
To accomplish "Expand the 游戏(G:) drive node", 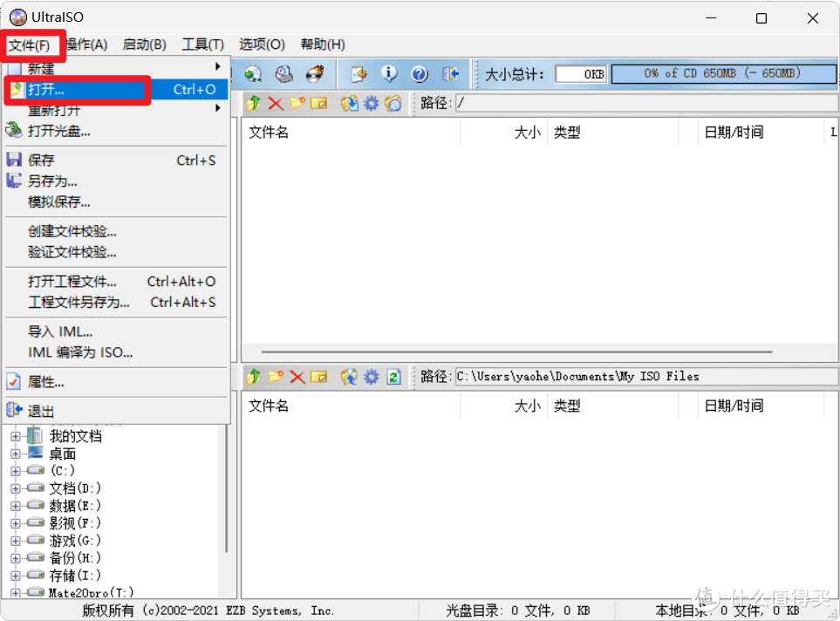I will [16, 541].
